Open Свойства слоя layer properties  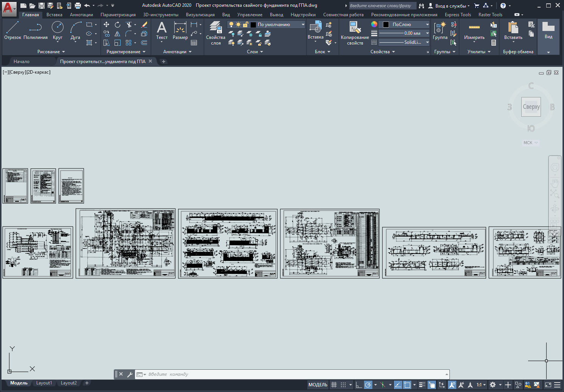tap(215, 33)
